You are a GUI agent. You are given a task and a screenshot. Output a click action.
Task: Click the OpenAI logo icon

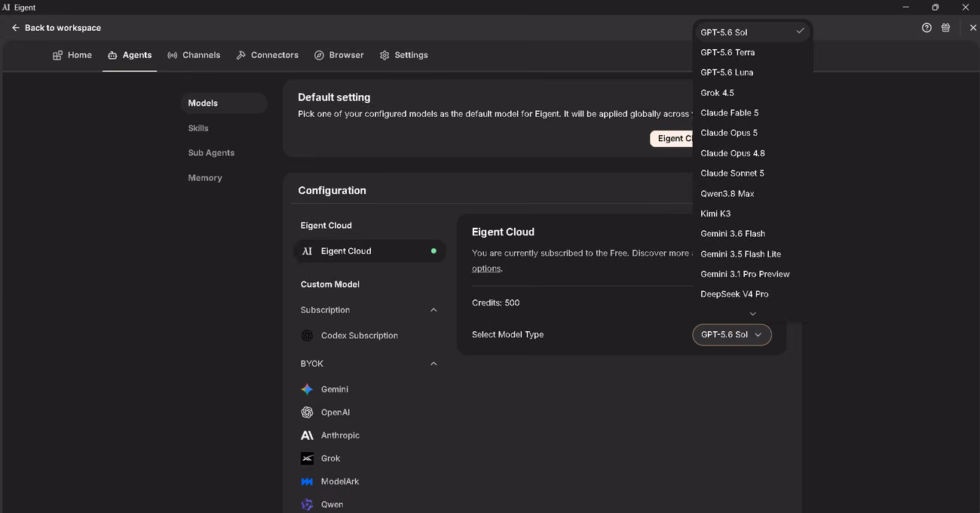point(307,413)
